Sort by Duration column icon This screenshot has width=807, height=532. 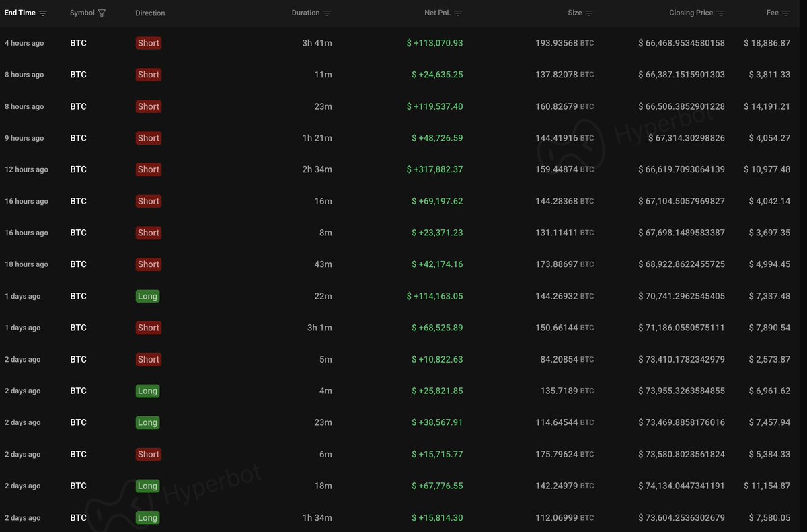point(327,13)
